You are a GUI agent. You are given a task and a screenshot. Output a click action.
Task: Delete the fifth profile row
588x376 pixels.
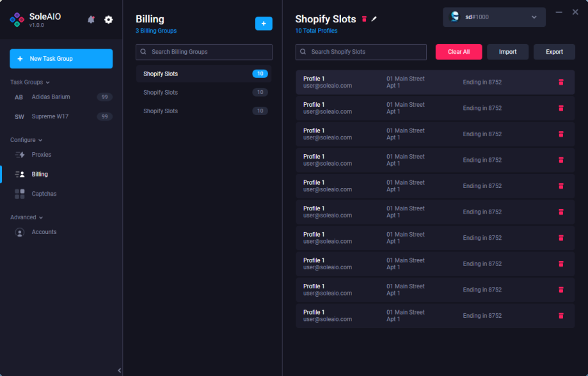click(561, 186)
